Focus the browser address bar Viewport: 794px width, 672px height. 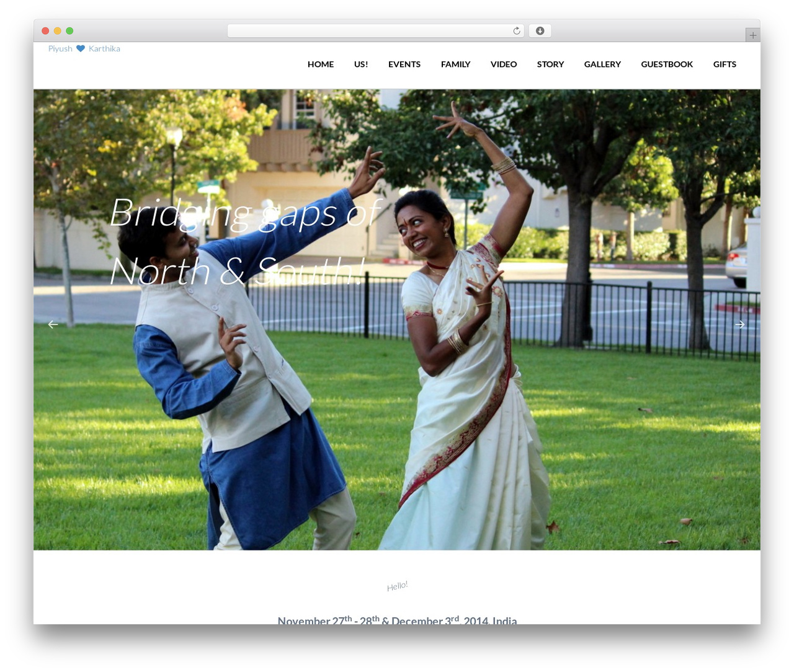pyautogui.click(x=375, y=31)
